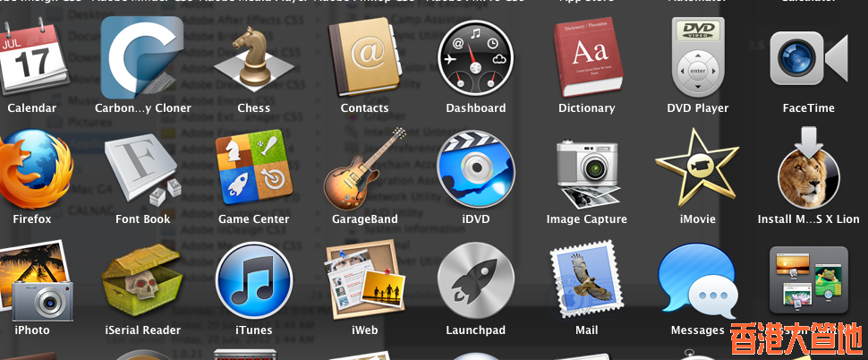Launch iTunes music note icon
This screenshot has width=868, height=360.
254,281
